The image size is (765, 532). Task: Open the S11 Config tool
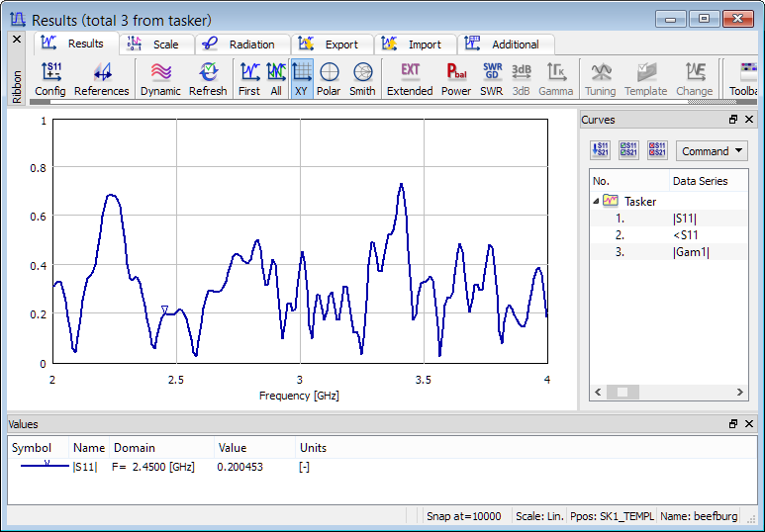pos(50,78)
